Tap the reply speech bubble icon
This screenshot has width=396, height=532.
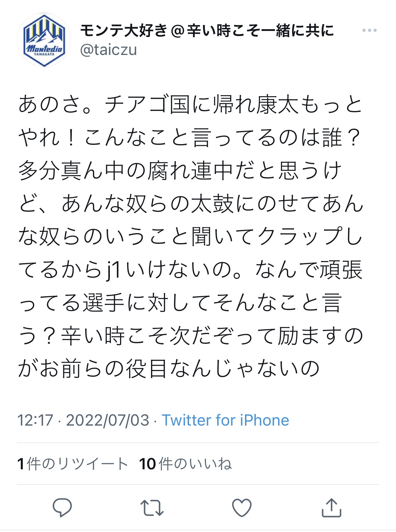[x=62, y=508]
